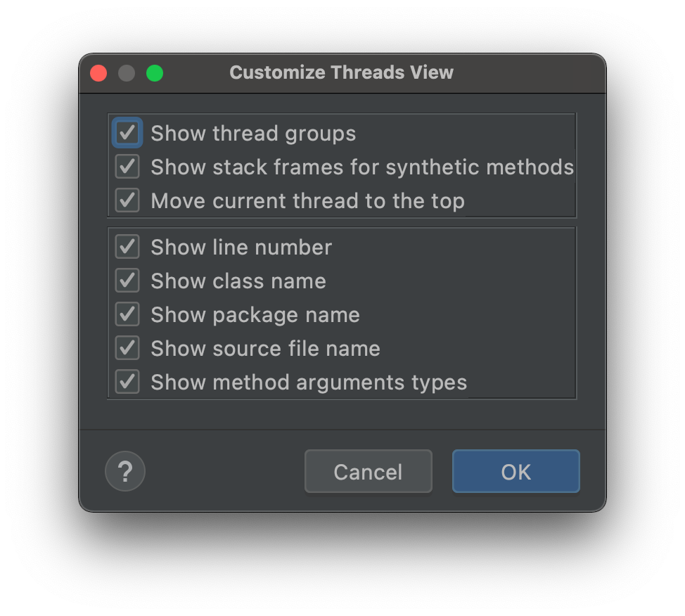Open help via the question mark icon
Screen dimensions: 685x616
point(125,471)
